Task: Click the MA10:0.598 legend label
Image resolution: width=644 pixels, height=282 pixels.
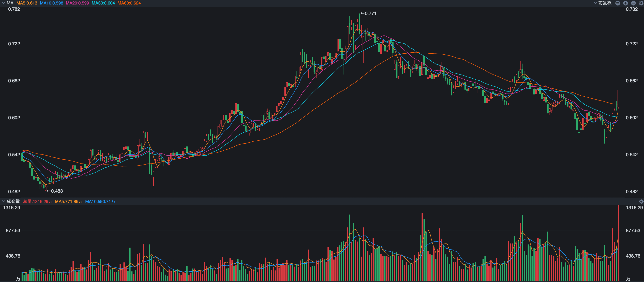Action: click(52, 3)
